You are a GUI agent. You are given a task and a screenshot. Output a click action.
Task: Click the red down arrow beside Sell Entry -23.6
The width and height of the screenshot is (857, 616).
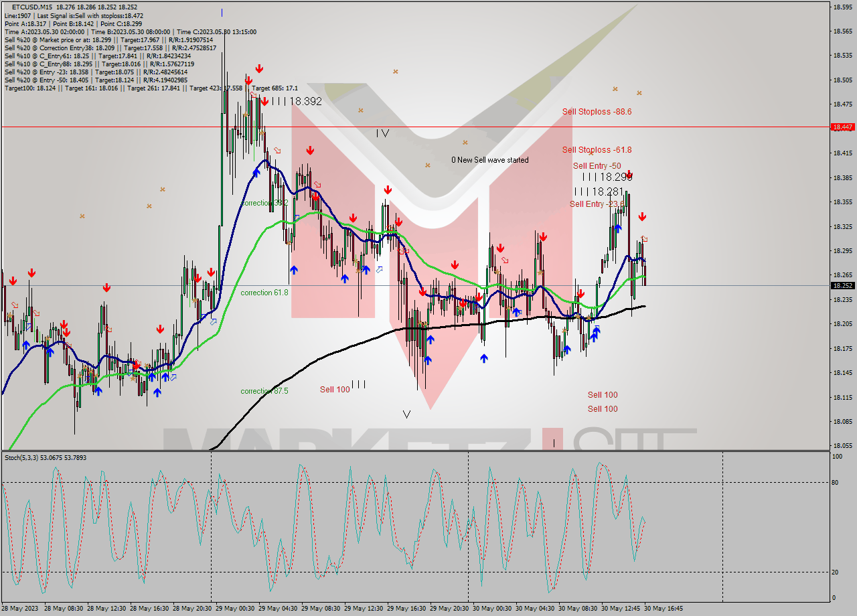(x=642, y=218)
